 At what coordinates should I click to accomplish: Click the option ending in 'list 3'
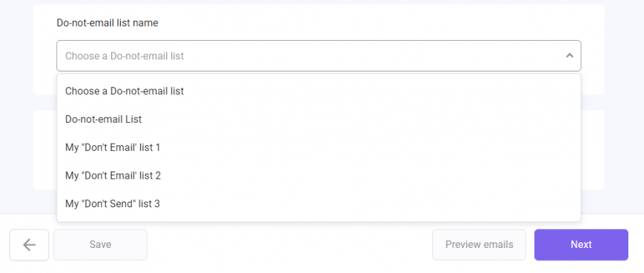[318, 204]
